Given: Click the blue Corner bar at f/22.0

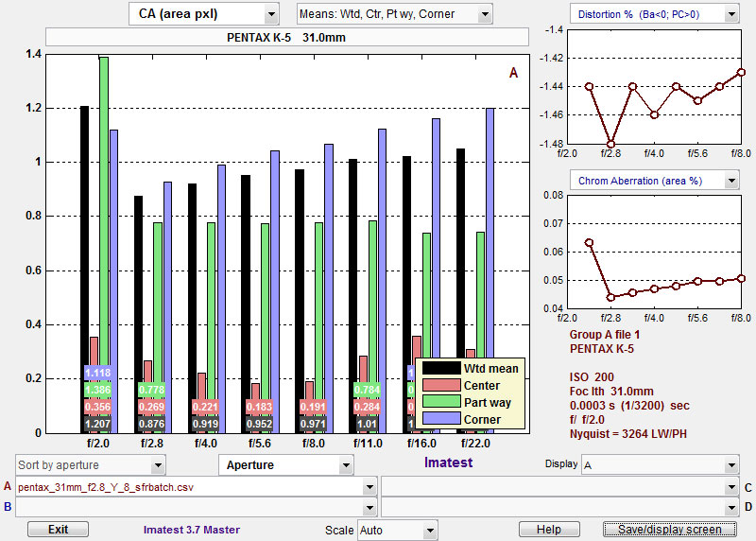Looking at the screenshot, I should point(490,232).
